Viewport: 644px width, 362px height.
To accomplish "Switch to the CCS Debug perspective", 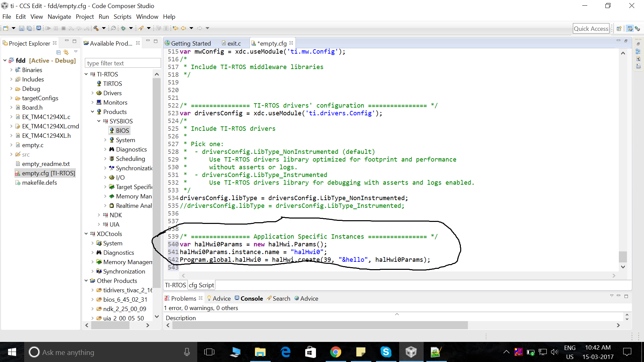I will [637, 28].
